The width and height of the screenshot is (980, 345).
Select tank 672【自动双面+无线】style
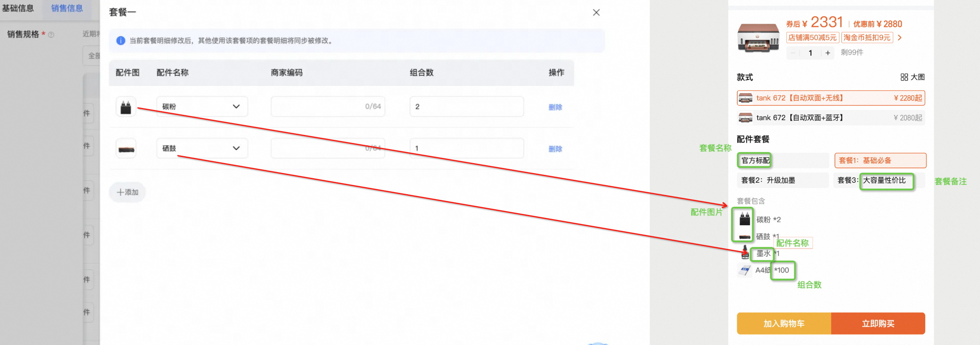coord(831,98)
